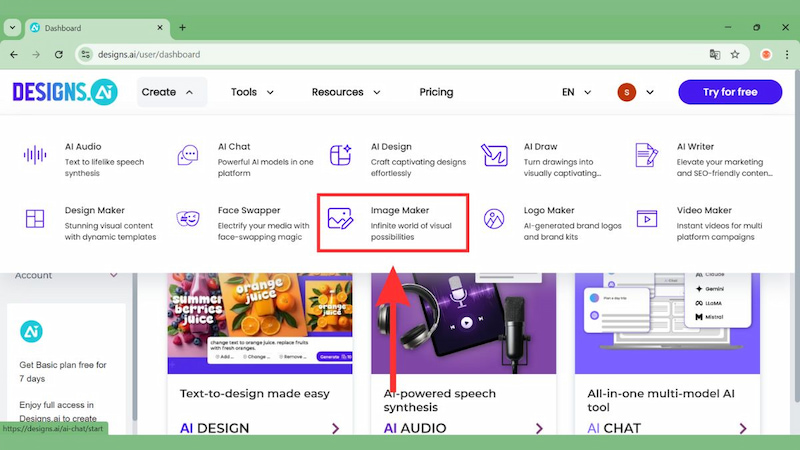Image resolution: width=800 pixels, height=450 pixels.
Task: Open the AI Writer document icon
Action: click(646, 155)
